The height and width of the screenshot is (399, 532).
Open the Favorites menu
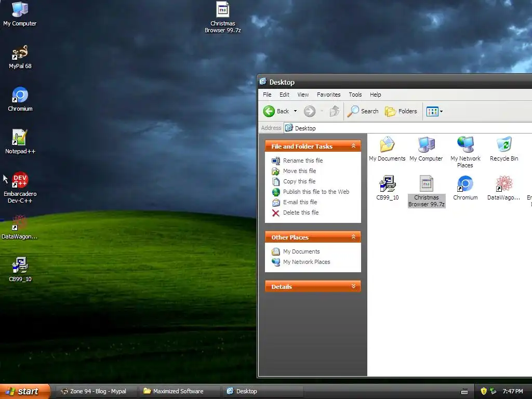point(328,95)
